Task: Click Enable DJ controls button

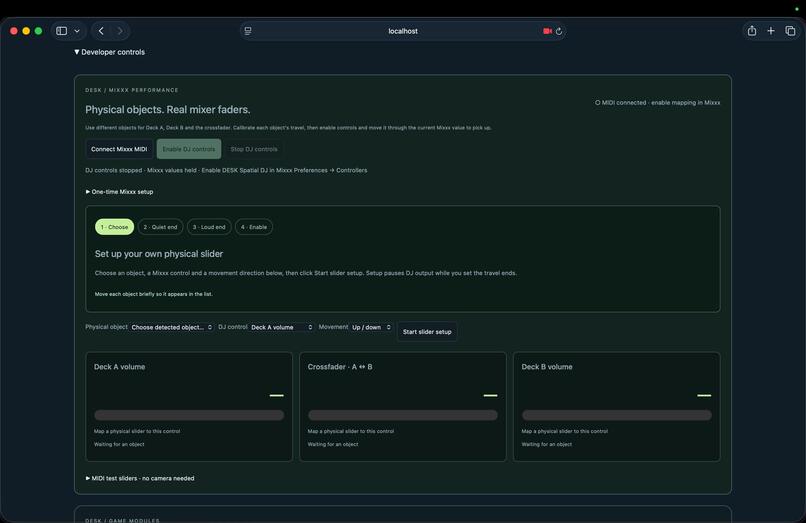Action: [x=189, y=149]
